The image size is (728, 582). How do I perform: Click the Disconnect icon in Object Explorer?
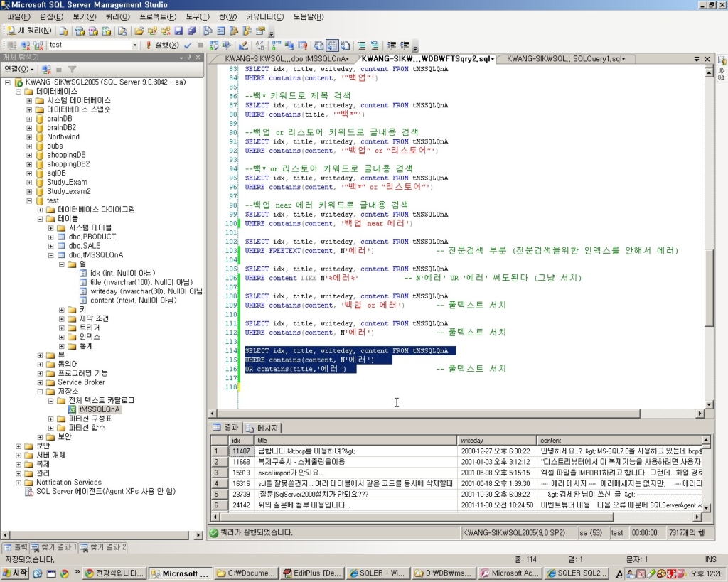pyautogui.click(x=46, y=70)
